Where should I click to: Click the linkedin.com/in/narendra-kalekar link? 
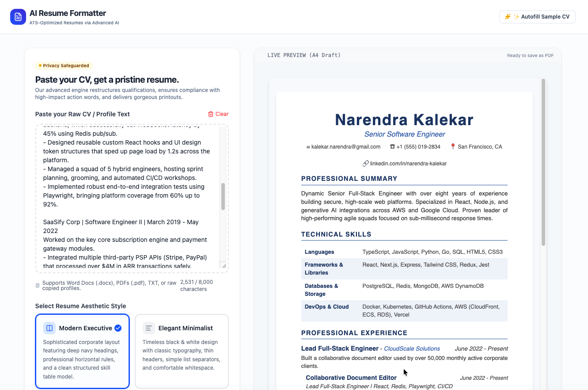[408, 164]
